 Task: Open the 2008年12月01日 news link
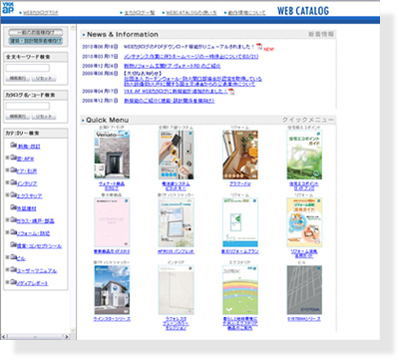[x=169, y=101]
